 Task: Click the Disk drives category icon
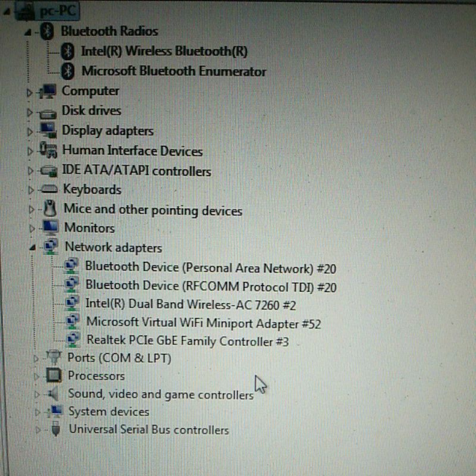click(48, 113)
